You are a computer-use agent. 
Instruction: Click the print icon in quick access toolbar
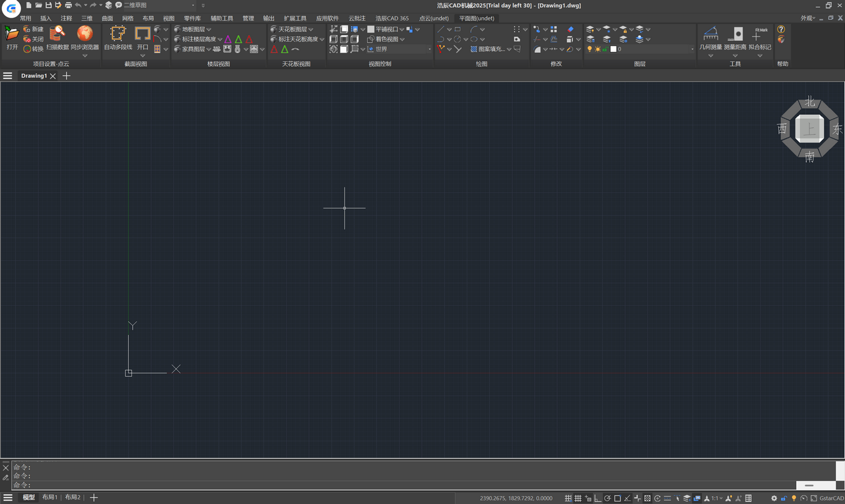click(x=68, y=5)
